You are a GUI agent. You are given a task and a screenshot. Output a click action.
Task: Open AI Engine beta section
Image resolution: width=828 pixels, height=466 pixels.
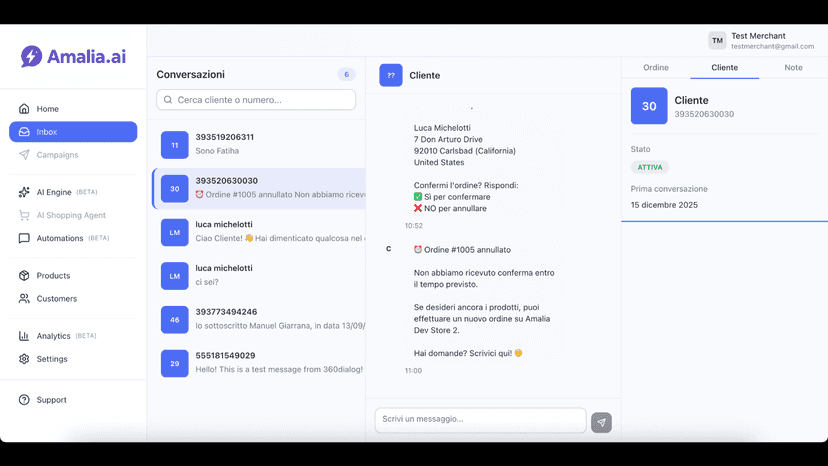(73, 192)
